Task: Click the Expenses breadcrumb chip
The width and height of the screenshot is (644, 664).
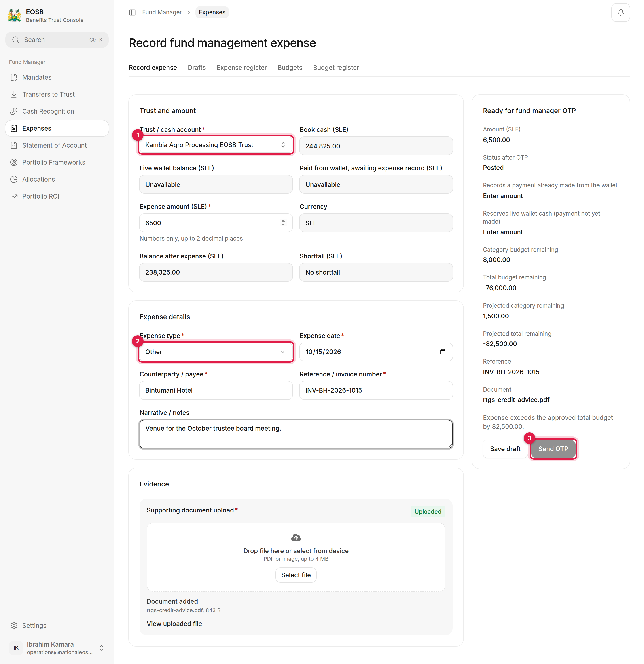Action: (x=212, y=13)
